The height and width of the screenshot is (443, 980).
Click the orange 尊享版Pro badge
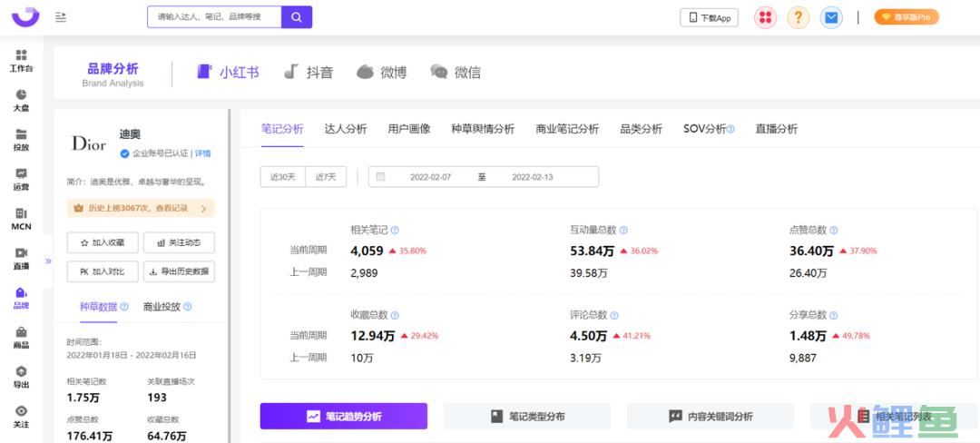[x=906, y=17]
